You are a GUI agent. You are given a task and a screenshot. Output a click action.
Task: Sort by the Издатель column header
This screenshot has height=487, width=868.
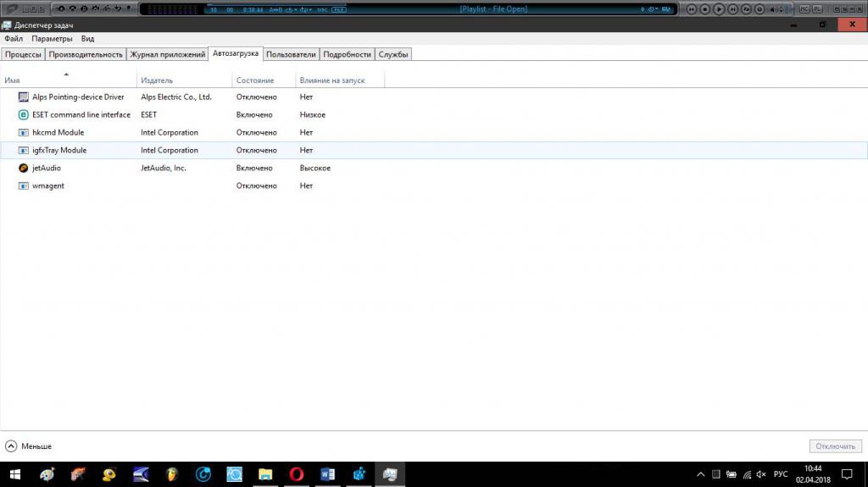184,80
